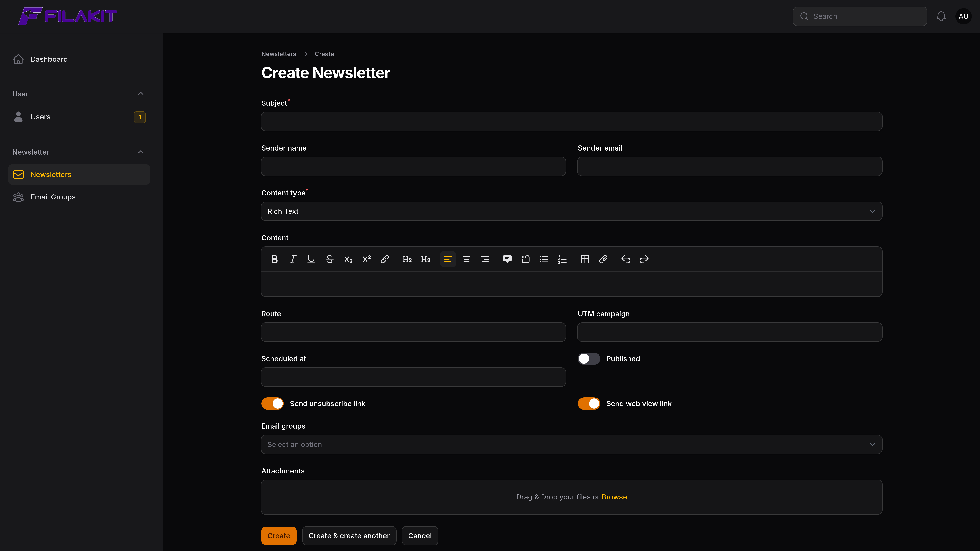Screen dimensions: 980x551
Task: Open Email Groups in sidebar
Action: click(x=79, y=197)
